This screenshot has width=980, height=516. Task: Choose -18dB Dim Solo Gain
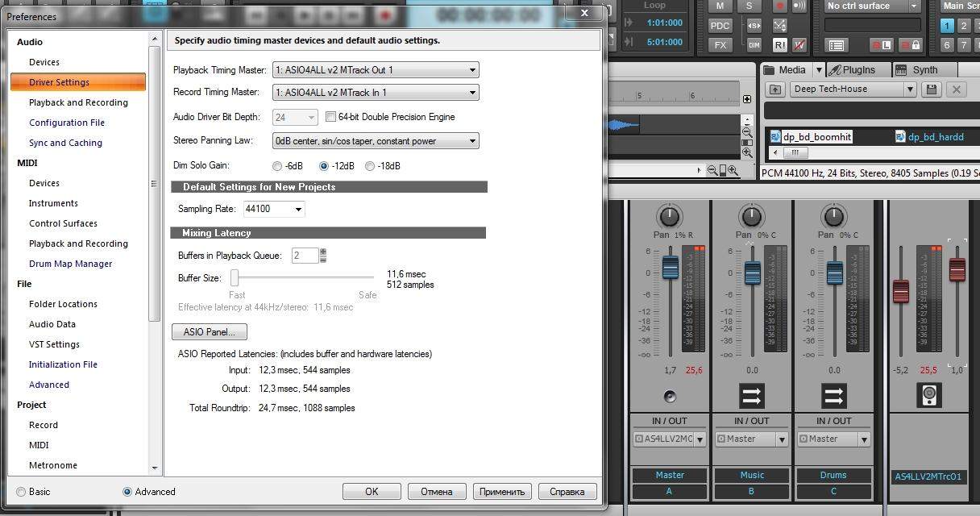point(370,166)
